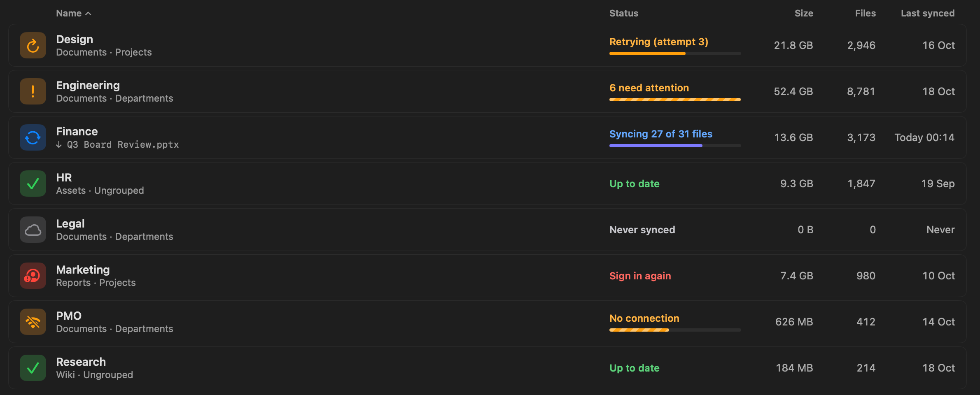
Task: Click the no-wifi icon for PMO
Action: tap(33, 322)
